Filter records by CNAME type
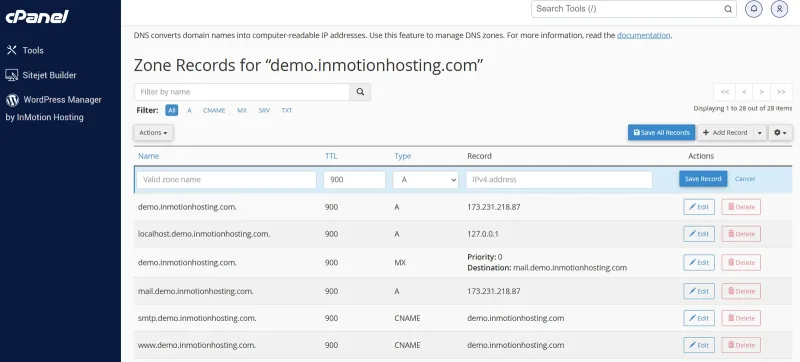Screen dimensions: 800x362 [214, 110]
